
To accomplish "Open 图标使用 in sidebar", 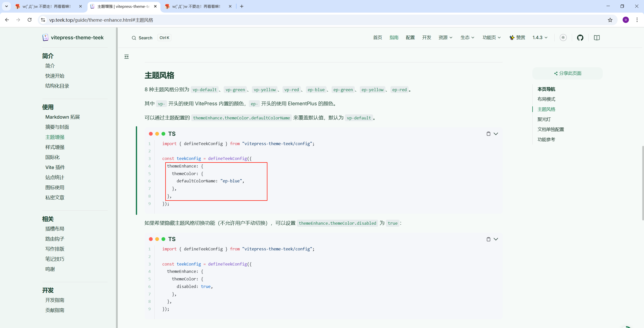I will pos(55,188).
